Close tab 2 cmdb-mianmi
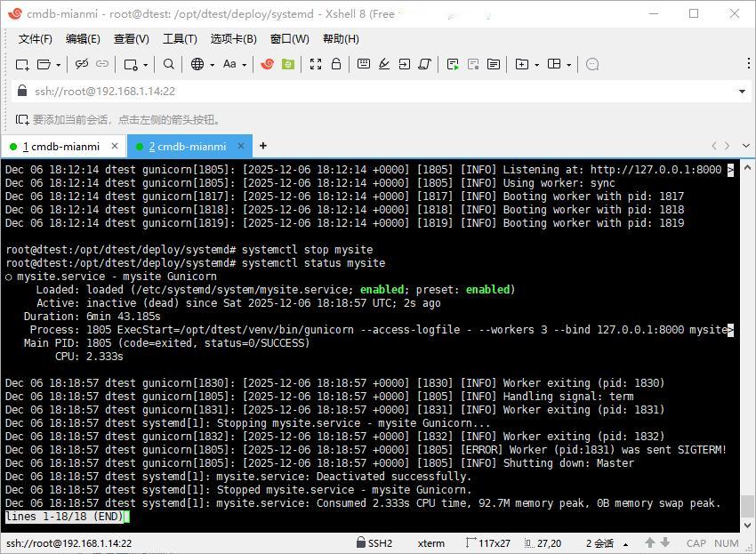756x554 pixels. pyautogui.click(x=241, y=146)
